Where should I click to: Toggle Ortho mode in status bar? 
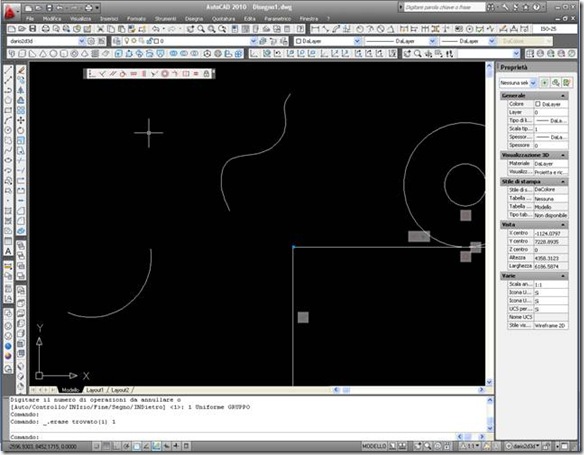pos(117,446)
